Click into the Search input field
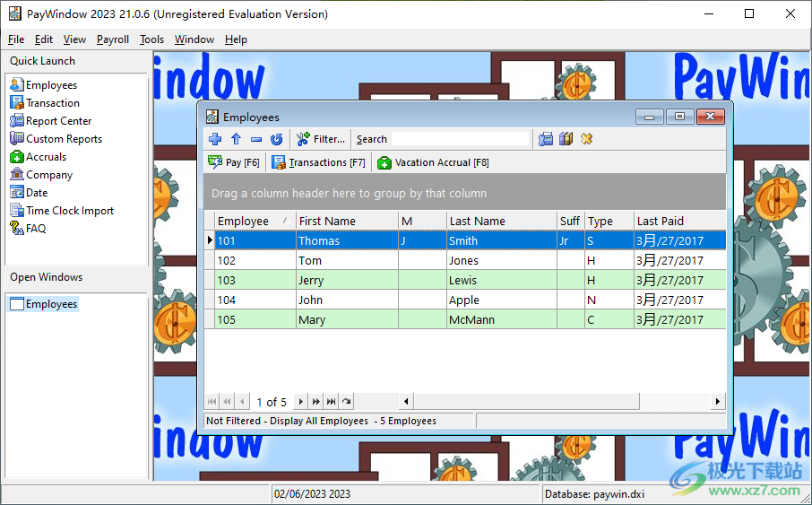 (x=461, y=139)
